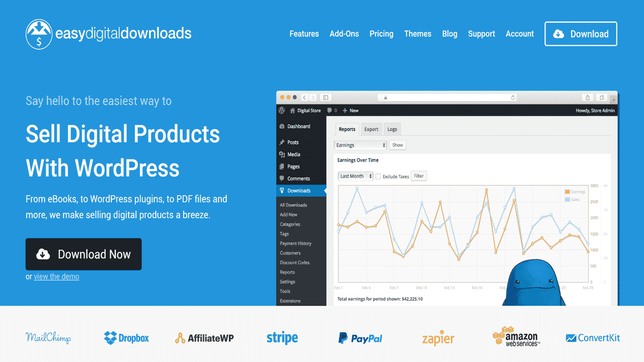Click the MailChimp logo

tap(48, 338)
